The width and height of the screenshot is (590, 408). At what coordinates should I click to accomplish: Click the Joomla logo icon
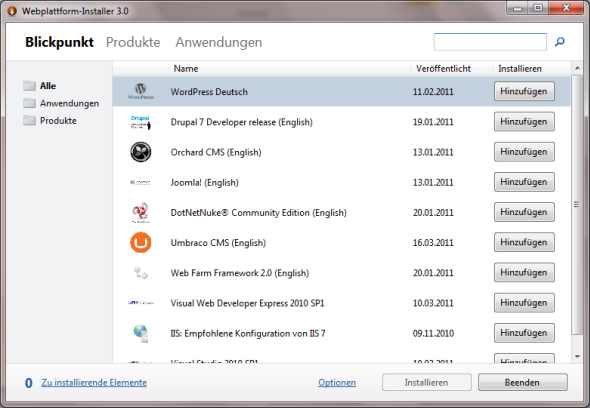pyautogui.click(x=140, y=183)
